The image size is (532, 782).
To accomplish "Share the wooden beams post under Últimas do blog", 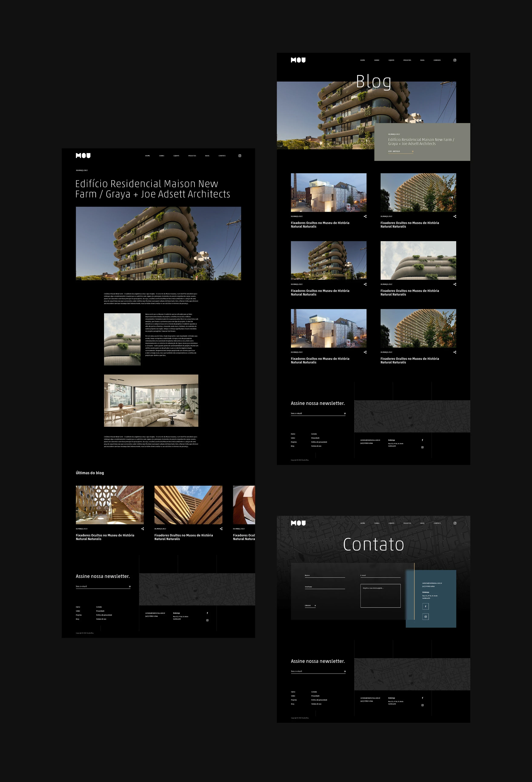I will (x=221, y=529).
